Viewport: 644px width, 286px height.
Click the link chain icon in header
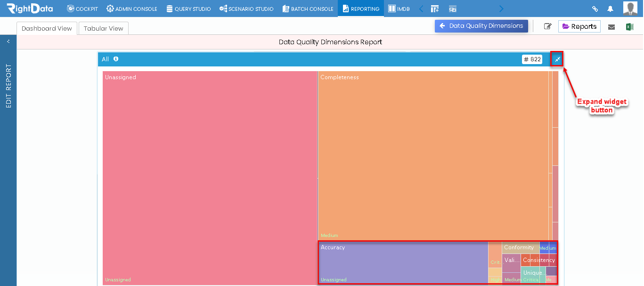(595, 9)
